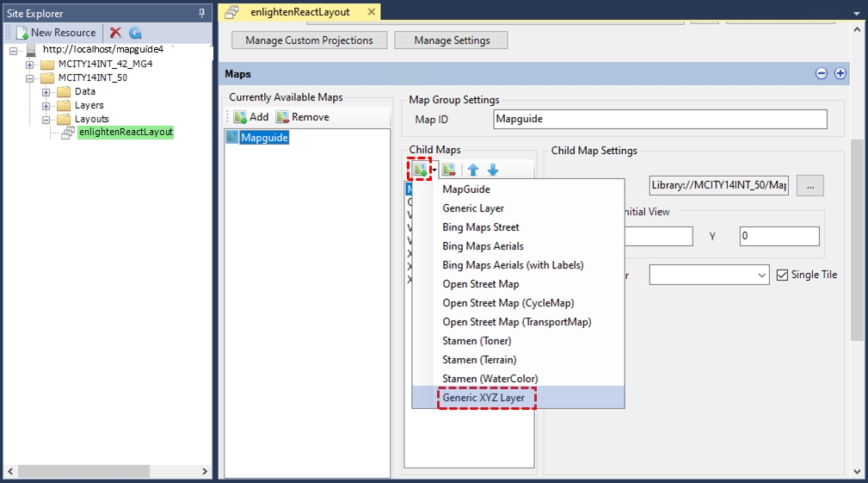Click the add child map icon
Screen dimensions: 868x483
click(x=419, y=170)
